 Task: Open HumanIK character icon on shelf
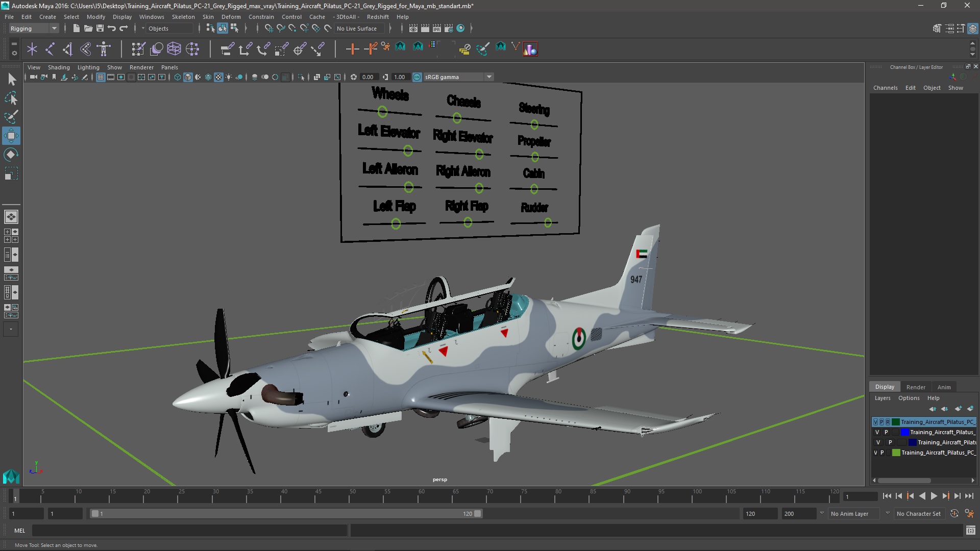[104, 49]
